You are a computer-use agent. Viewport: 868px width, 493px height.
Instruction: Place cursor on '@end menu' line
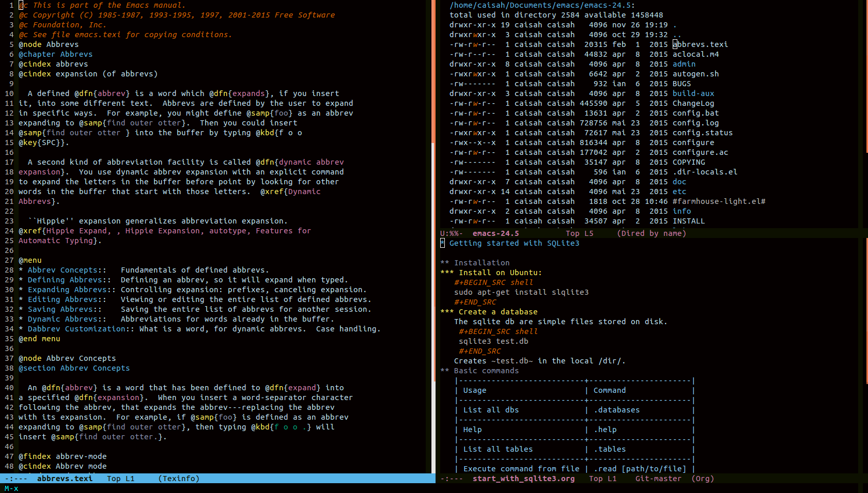[39, 339]
